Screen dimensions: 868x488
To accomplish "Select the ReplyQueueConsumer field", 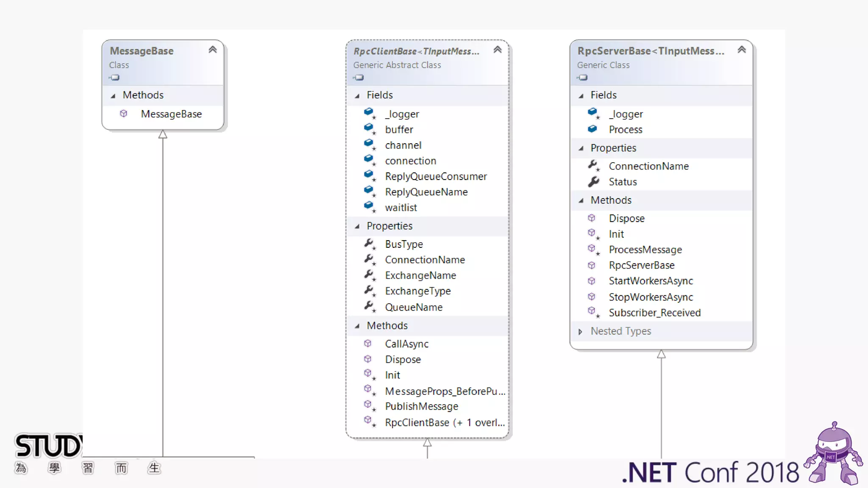I will 436,177.
